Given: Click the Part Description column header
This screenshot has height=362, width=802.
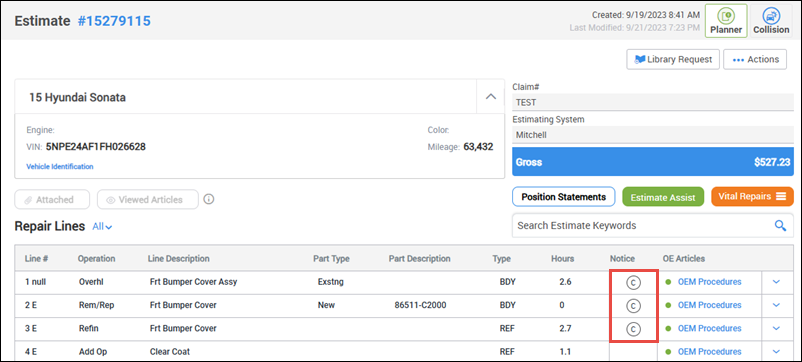Looking at the screenshot, I should coord(419,259).
